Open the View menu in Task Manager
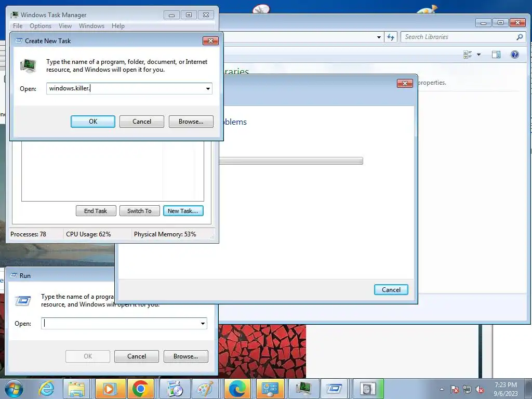The height and width of the screenshot is (399, 532). pos(65,26)
